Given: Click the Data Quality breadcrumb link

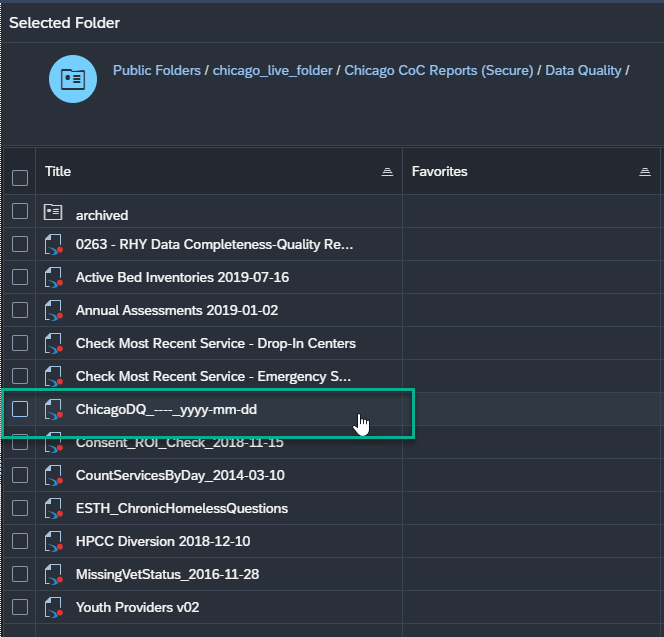Looking at the screenshot, I should pos(583,70).
